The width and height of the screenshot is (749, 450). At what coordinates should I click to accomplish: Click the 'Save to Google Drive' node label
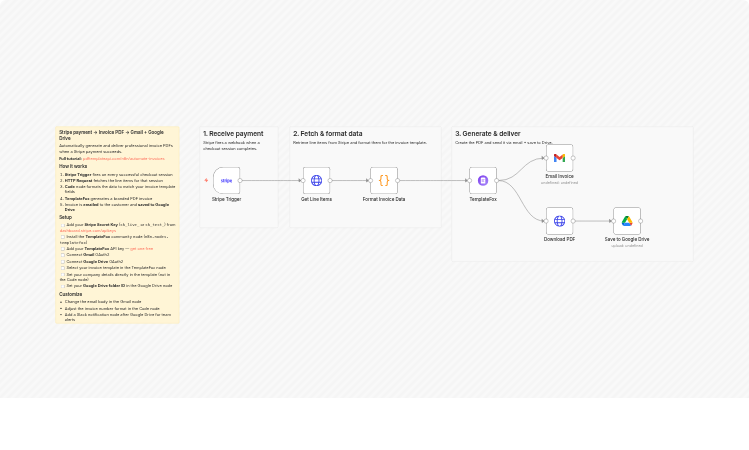click(627, 239)
